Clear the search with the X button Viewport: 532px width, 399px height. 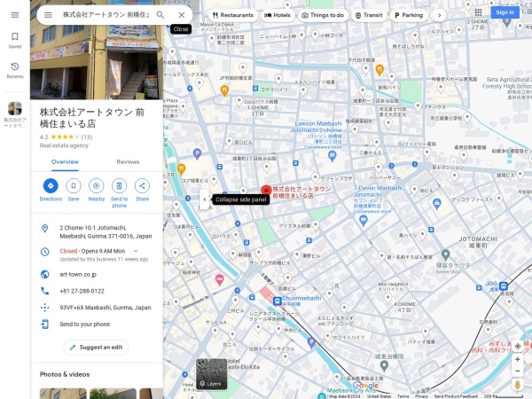182,15
